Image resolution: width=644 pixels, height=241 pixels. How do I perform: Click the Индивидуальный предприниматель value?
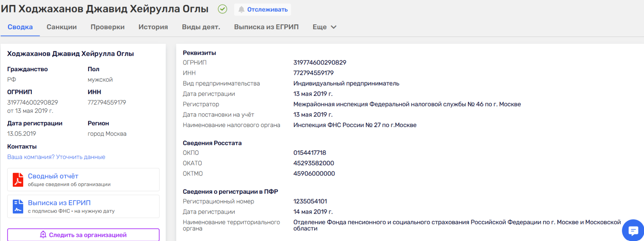(x=347, y=84)
